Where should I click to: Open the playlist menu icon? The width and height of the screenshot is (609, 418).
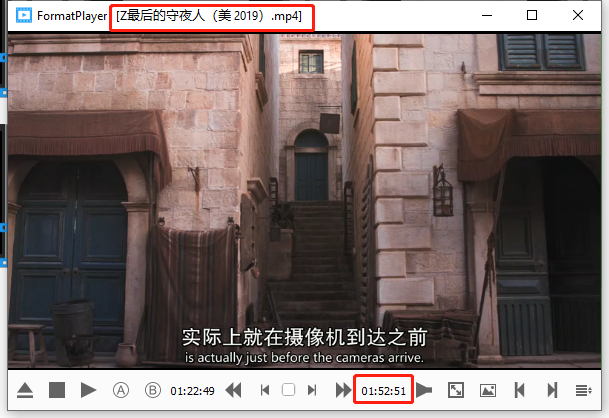pyautogui.click(x=583, y=390)
